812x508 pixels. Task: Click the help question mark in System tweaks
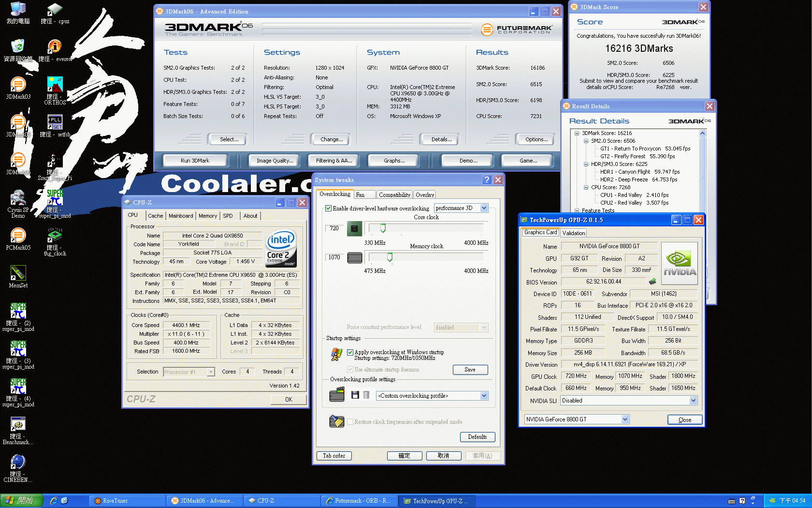click(487, 179)
